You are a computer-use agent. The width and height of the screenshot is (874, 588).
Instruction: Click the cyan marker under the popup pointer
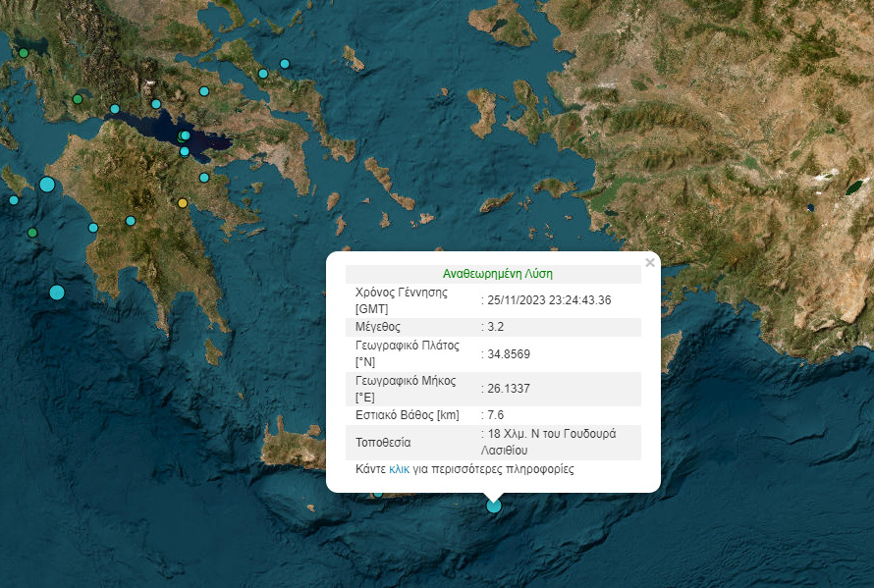(x=494, y=506)
